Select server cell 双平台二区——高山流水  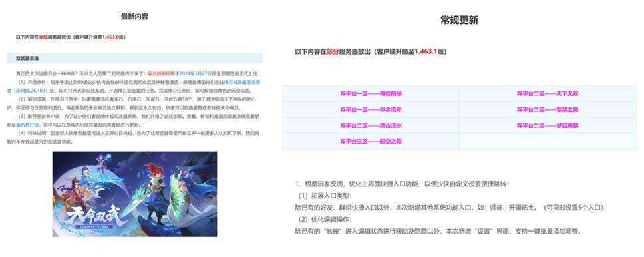[x=371, y=125]
